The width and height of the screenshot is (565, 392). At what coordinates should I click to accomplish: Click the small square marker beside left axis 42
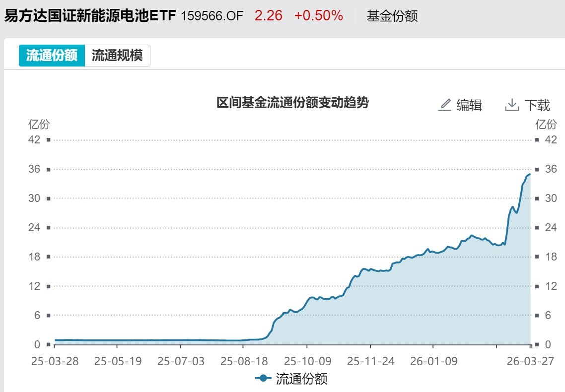47,140
